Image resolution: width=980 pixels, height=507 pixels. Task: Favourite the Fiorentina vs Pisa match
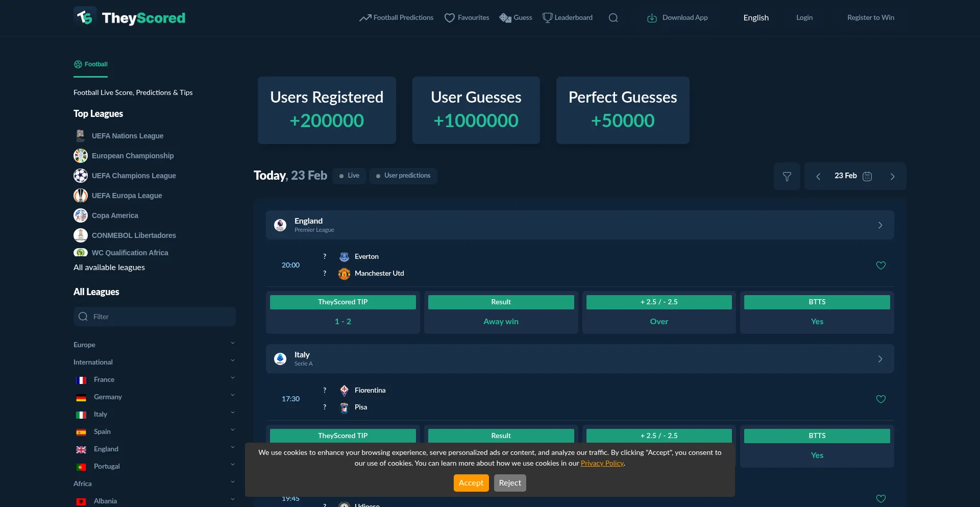click(881, 399)
